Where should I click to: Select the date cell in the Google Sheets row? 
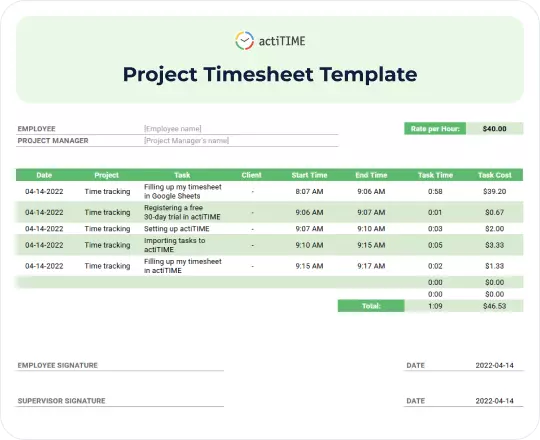[x=44, y=191]
